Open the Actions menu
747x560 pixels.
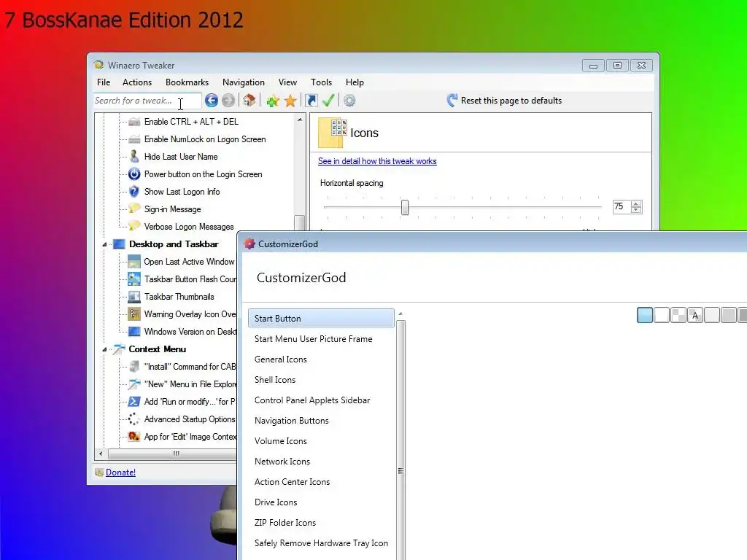click(x=136, y=82)
